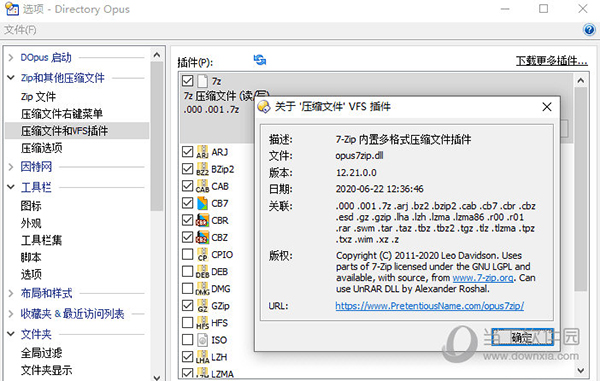This screenshot has width=600, height=381.
Task: Click the 7z plugin file icon
Action: click(x=202, y=81)
